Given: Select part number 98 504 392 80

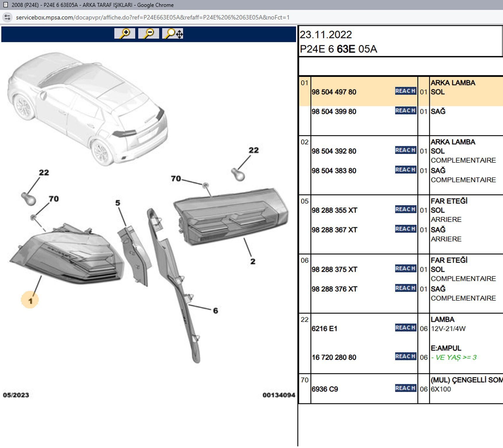Looking at the screenshot, I should click(x=334, y=151).
